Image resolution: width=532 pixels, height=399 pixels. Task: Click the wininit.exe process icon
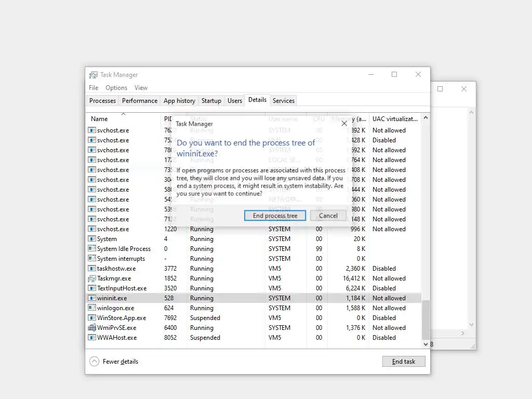tap(91, 298)
